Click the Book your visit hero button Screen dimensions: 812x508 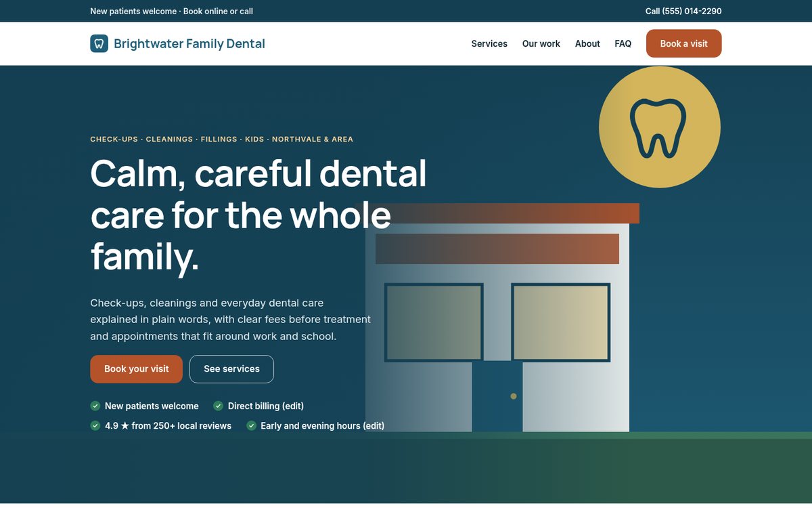pyautogui.click(x=137, y=369)
